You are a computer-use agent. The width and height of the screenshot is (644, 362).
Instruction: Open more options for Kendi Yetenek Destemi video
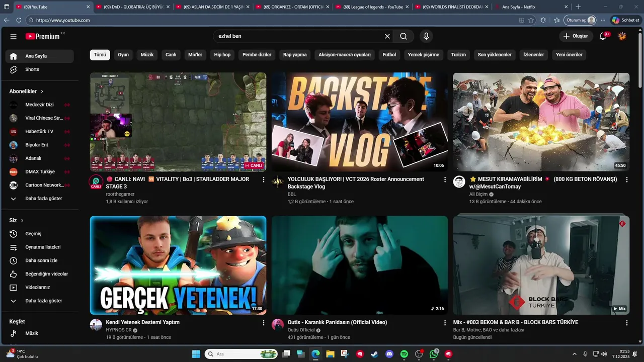point(263,323)
